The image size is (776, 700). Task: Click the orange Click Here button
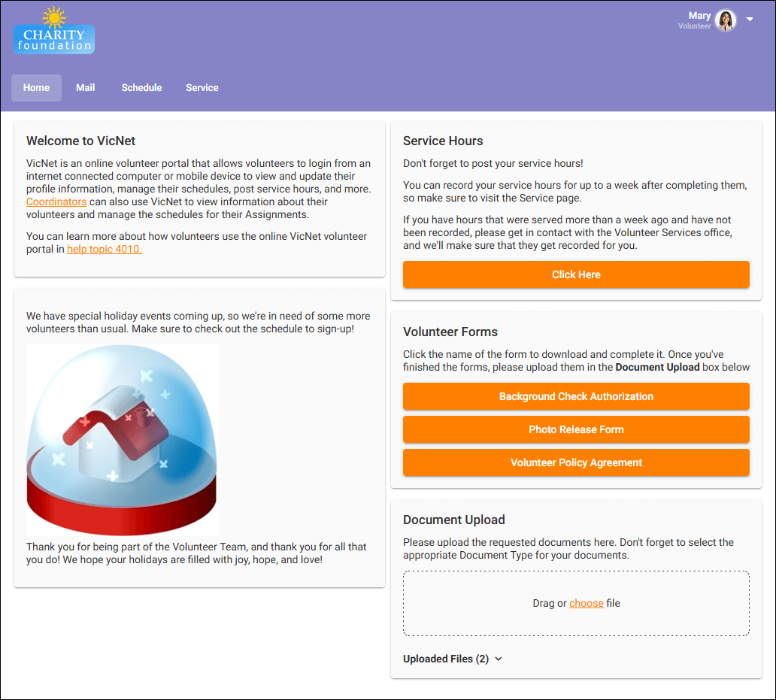pos(576,274)
